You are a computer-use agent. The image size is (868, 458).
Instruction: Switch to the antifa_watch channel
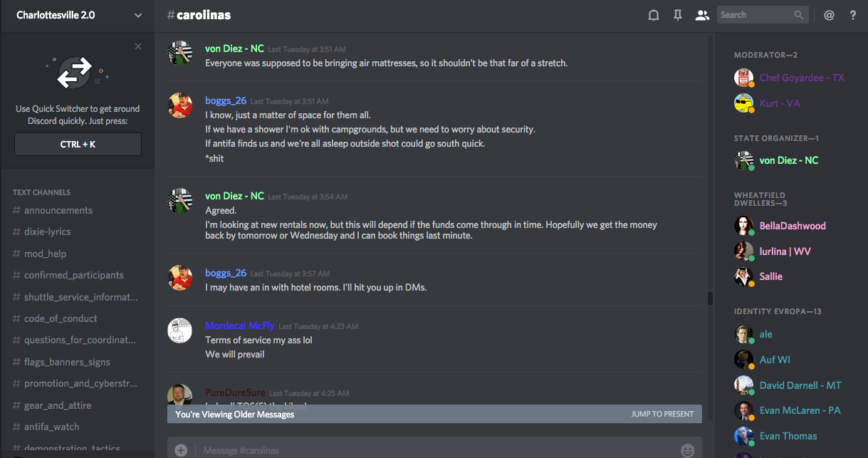52,427
